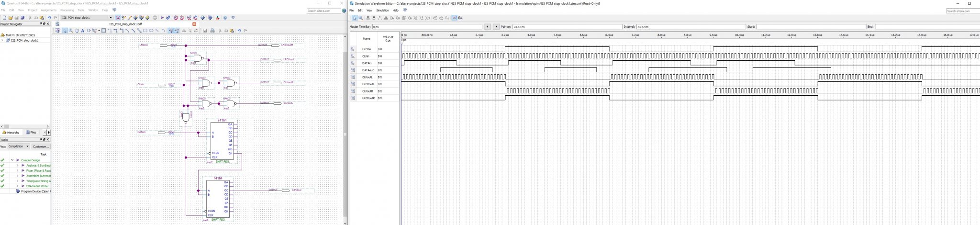
Task: Open project revision dropdown I2S_PCM_stop_clock1
Action: [88, 18]
